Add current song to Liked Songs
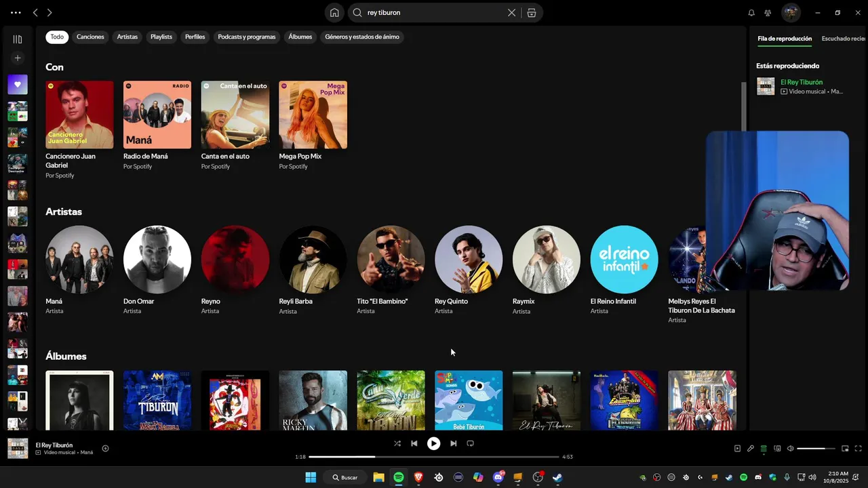868x488 pixels. (105, 448)
